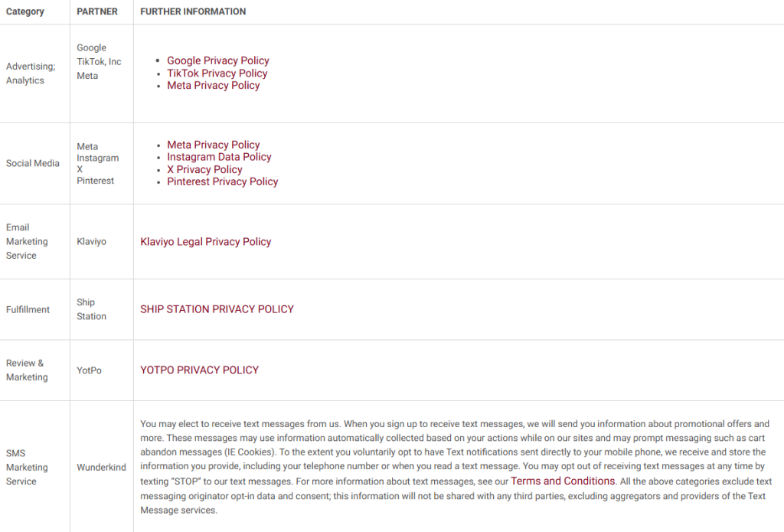Select the Wunderkind partner cell
The height and width of the screenshot is (532, 784).
(x=101, y=467)
